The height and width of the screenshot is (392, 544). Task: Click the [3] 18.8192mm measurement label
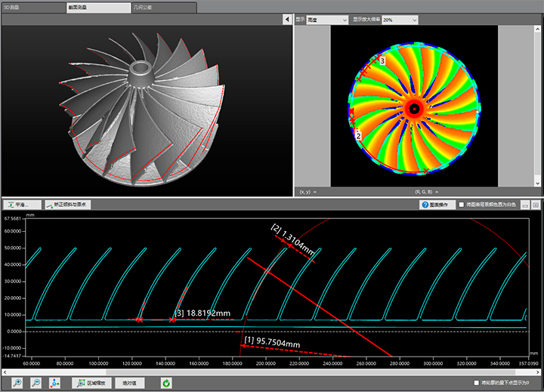click(x=202, y=313)
